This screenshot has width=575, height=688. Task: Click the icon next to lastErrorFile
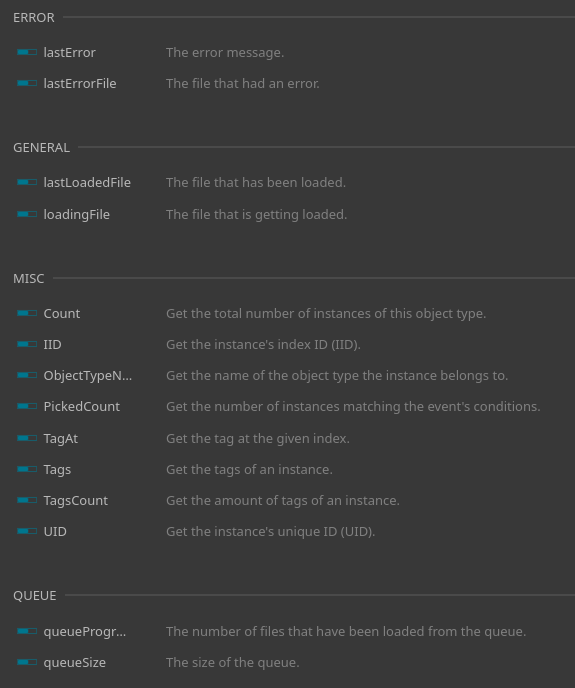coord(27,83)
